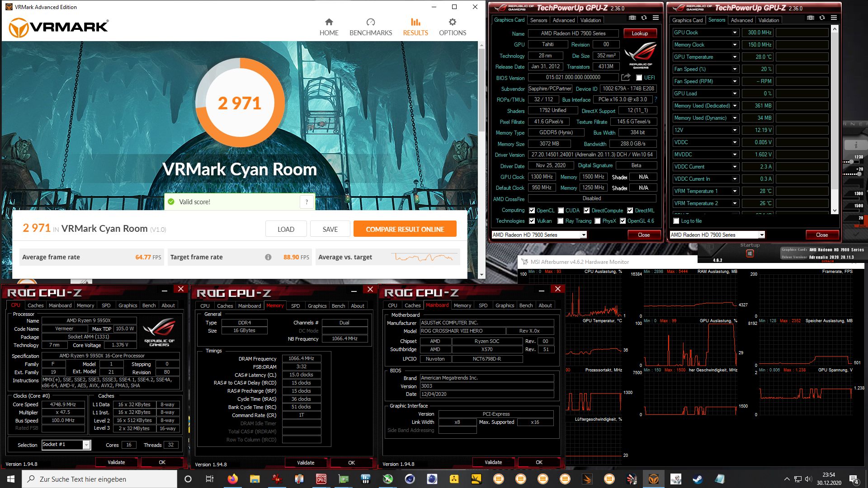Open Caches tab in leftmost CPU-Z window
The image size is (868, 488).
pos(36,305)
